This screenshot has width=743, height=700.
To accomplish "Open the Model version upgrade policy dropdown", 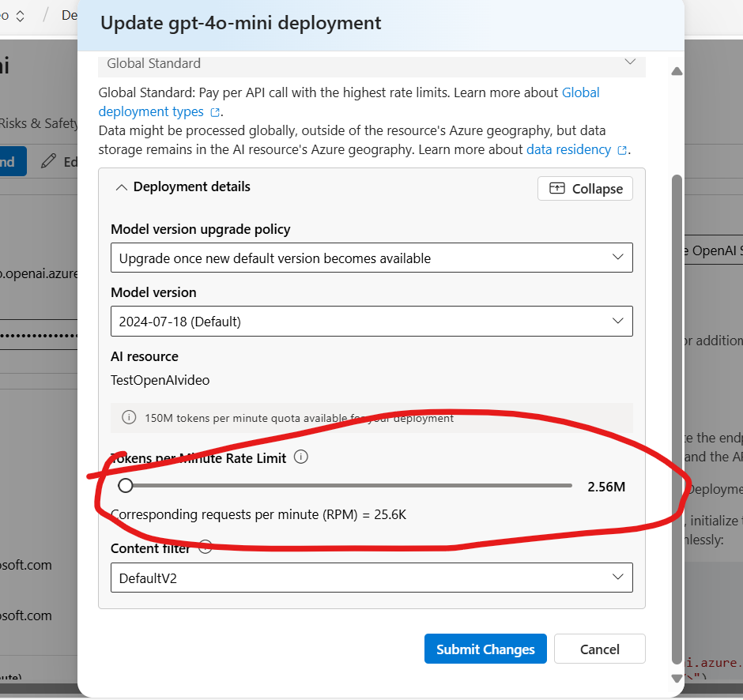I will tap(371, 258).
